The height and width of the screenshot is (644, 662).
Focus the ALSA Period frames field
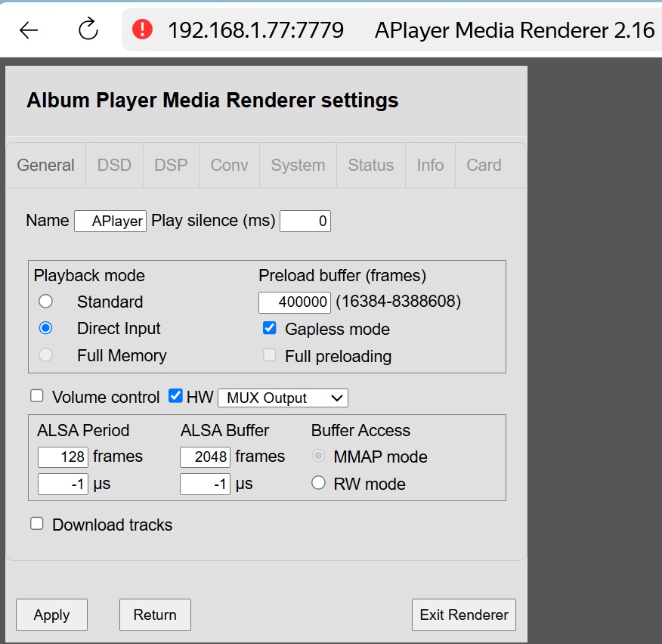[63, 457]
